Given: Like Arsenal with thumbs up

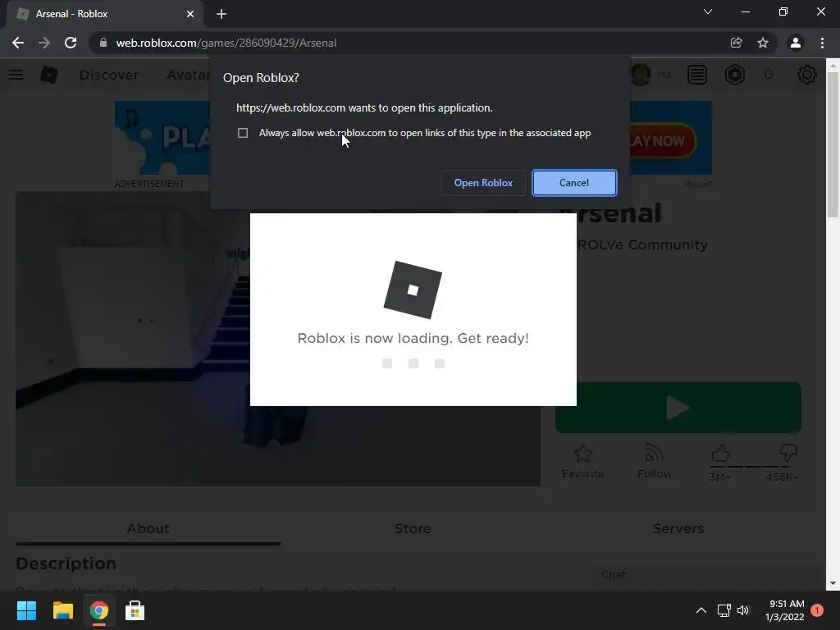Looking at the screenshot, I should (720, 454).
